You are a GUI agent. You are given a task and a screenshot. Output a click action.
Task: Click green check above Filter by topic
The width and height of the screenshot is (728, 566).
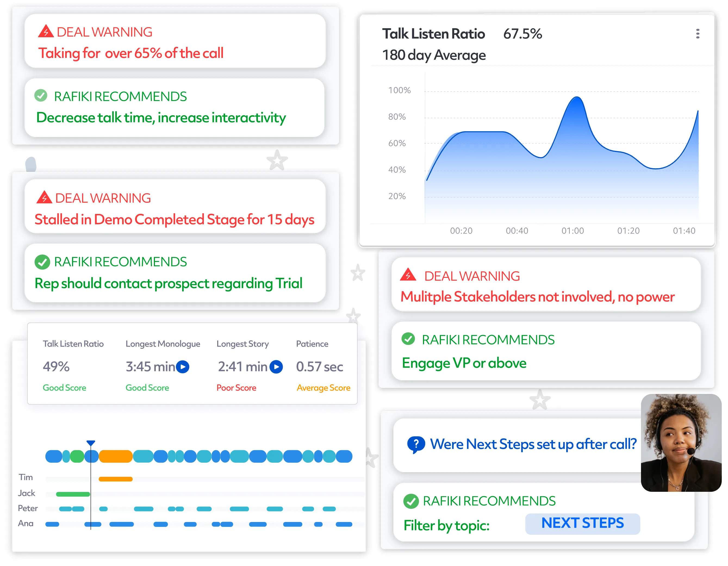(411, 501)
